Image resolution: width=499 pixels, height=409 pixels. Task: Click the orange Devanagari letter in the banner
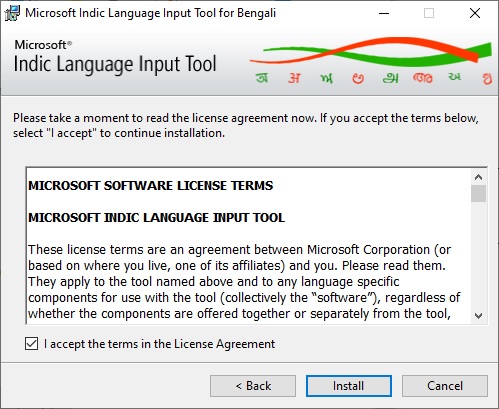(294, 78)
